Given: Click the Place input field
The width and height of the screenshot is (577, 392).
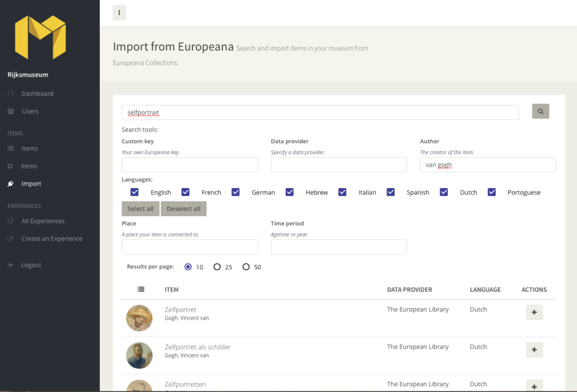Looking at the screenshot, I should [x=190, y=247].
